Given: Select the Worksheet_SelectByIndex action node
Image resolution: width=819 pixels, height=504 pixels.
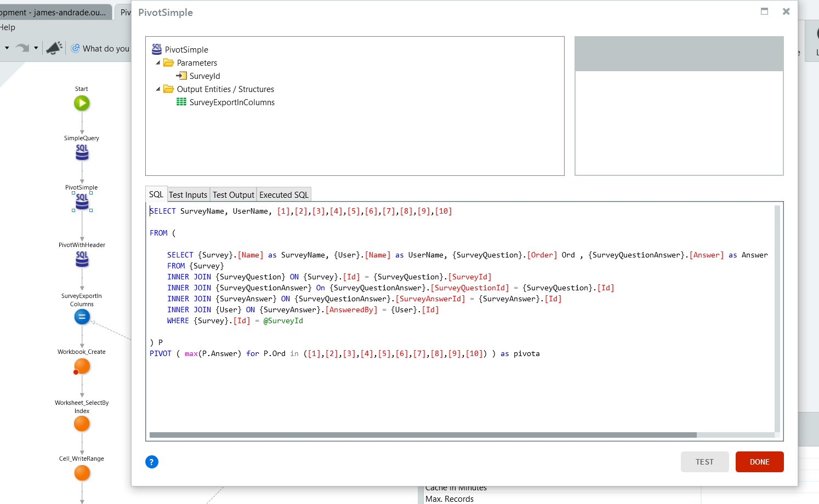Looking at the screenshot, I should (82, 423).
